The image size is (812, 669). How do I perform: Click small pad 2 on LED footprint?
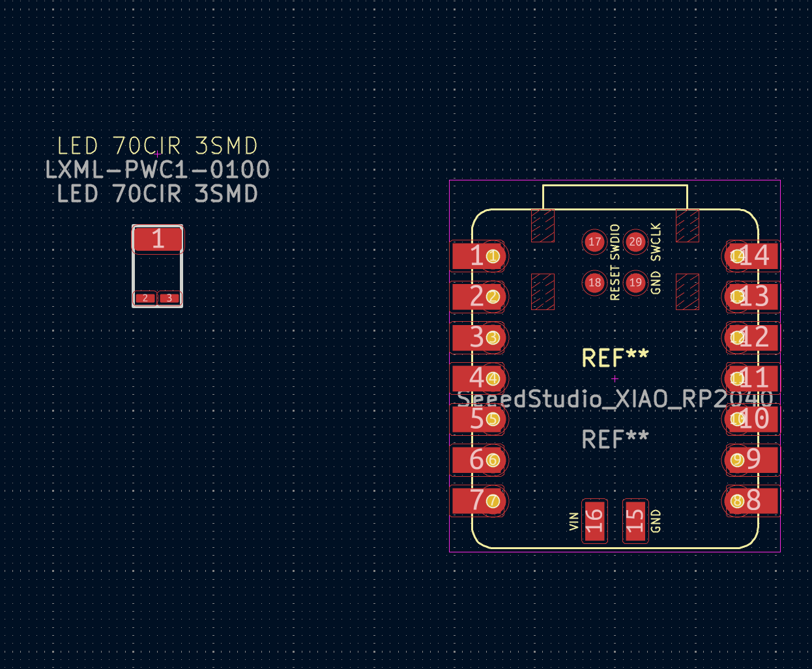coord(145,298)
